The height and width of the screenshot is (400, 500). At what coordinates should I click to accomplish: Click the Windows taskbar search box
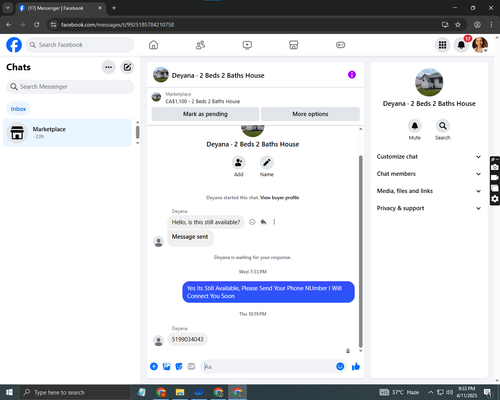(x=75, y=392)
